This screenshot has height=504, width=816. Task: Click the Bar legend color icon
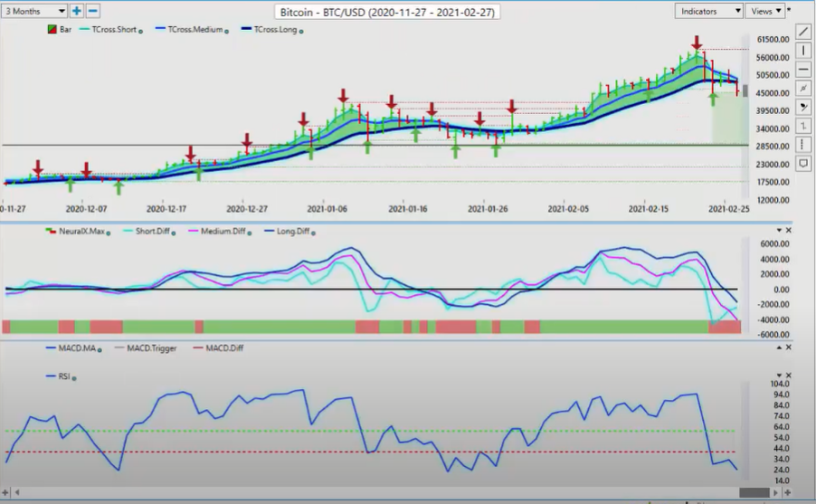[52, 30]
